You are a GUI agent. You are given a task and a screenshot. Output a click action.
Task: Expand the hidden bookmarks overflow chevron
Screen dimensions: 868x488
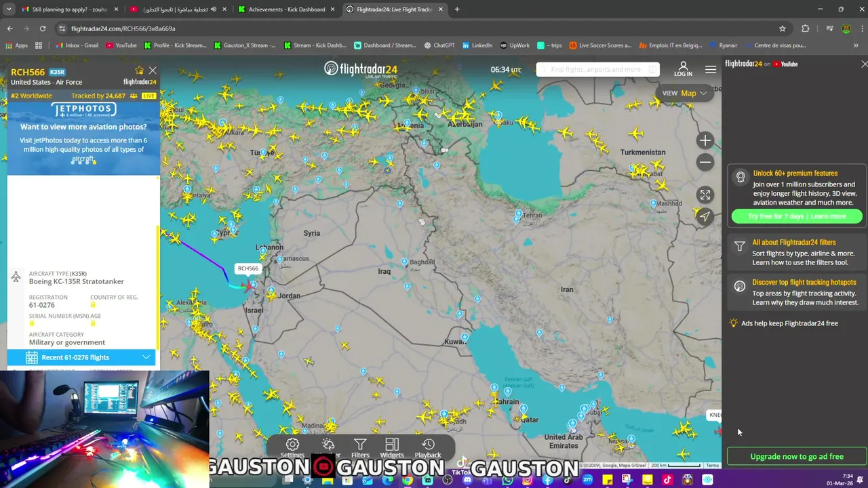[x=856, y=45]
